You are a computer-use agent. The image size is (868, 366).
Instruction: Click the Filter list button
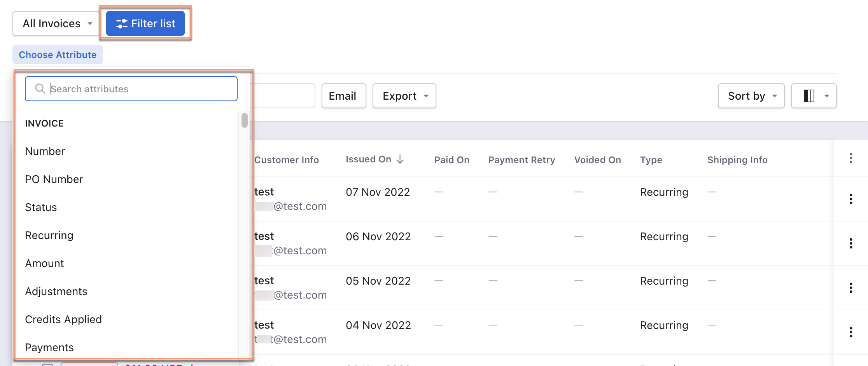click(x=145, y=23)
